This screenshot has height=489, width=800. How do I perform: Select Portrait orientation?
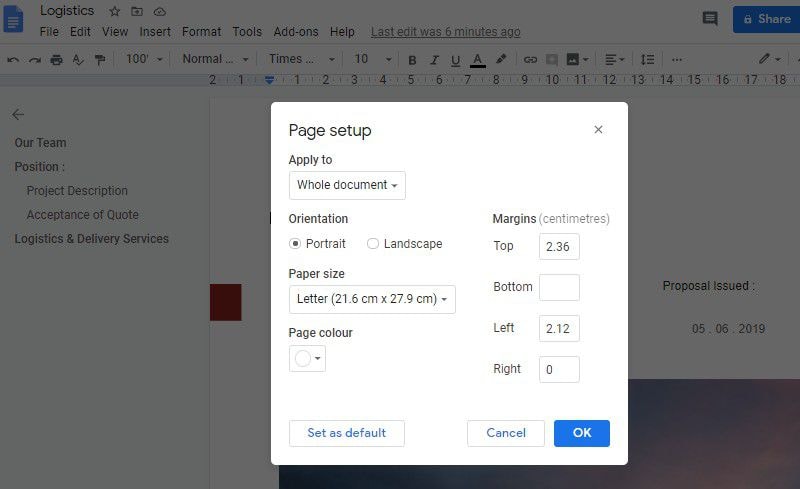[294, 243]
